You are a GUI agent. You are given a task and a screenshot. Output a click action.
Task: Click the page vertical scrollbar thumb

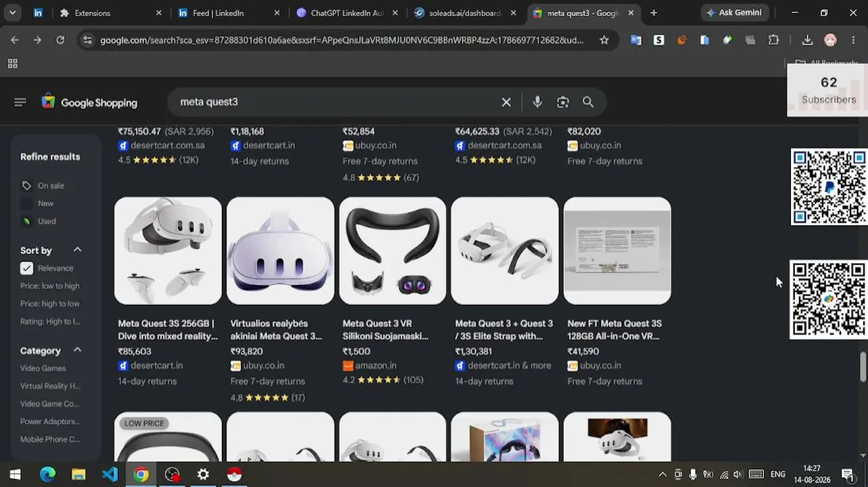(863, 367)
